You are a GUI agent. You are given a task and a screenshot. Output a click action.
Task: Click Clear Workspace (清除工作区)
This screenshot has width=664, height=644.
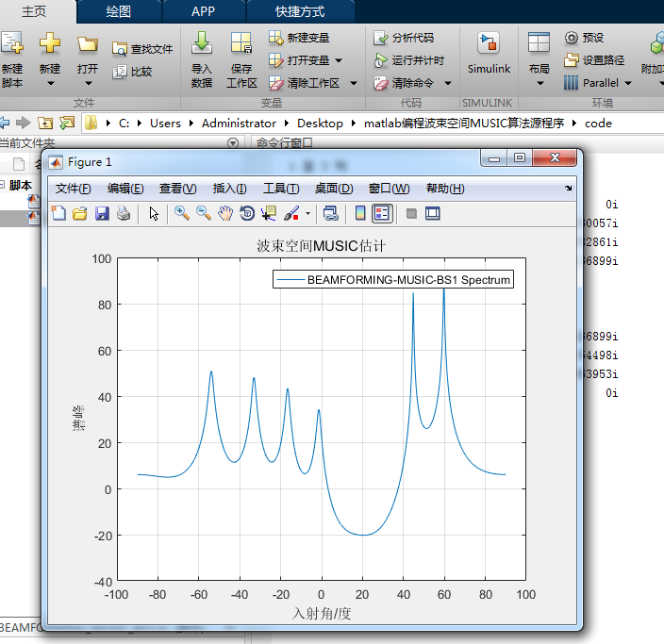[x=304, y=83]
